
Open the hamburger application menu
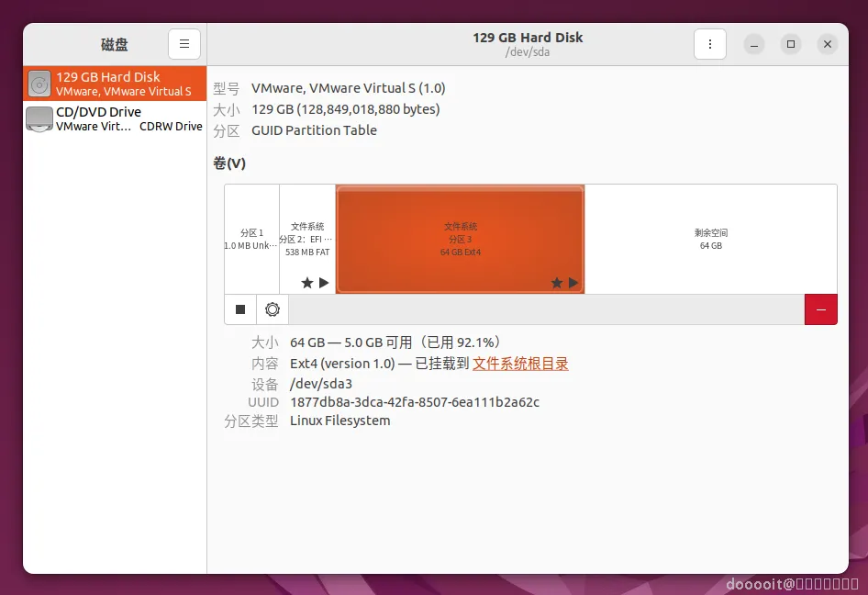(x=184, y=44)
